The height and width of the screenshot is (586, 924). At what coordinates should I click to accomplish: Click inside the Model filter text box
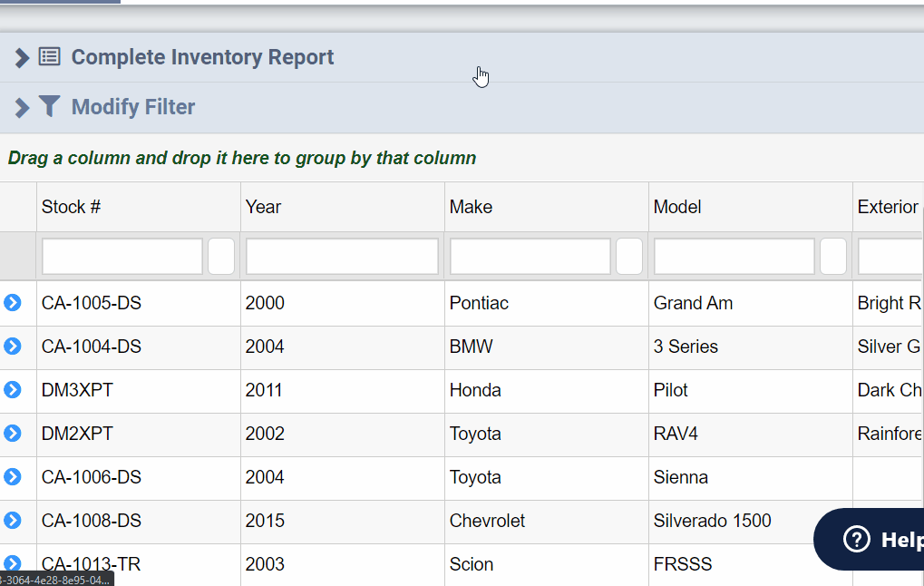point(733,256)
